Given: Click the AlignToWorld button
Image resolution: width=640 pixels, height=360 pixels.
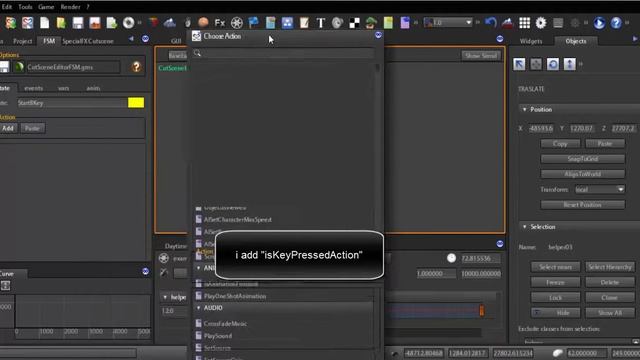Looking at the screenshot, I should coord(582,174).
